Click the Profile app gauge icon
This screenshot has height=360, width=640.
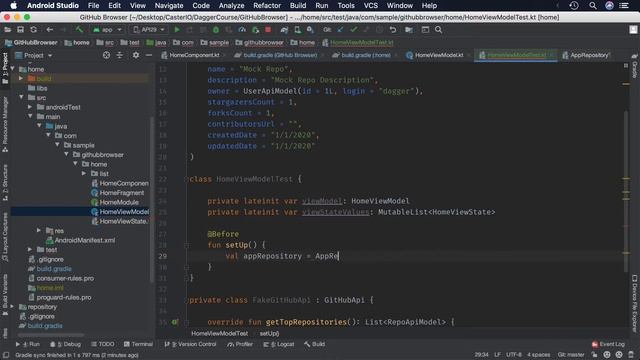point(242,30)
